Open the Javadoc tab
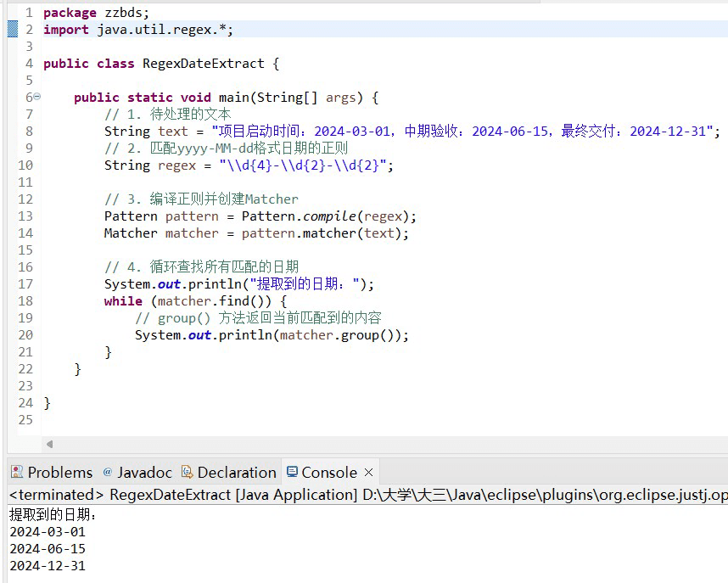 click(137, 473)
